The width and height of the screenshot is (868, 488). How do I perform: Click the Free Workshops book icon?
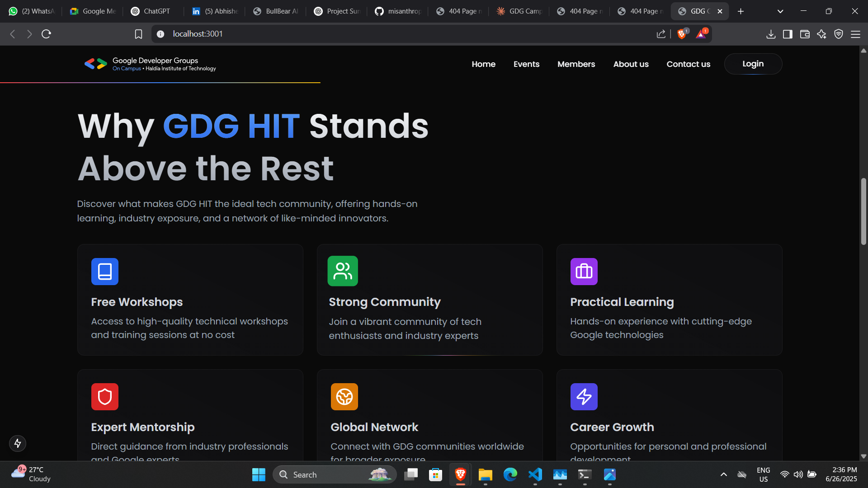[105, 272]
